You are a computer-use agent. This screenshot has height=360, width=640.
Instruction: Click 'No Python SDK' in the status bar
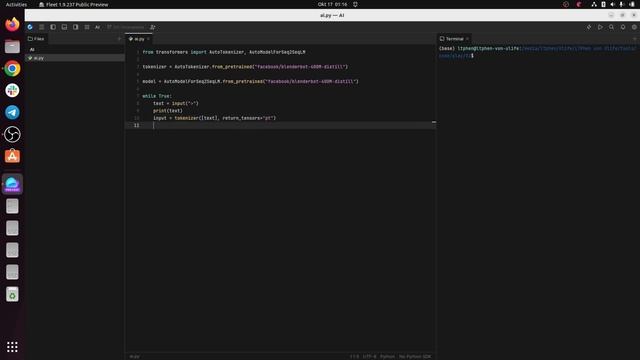click(415, 356)
